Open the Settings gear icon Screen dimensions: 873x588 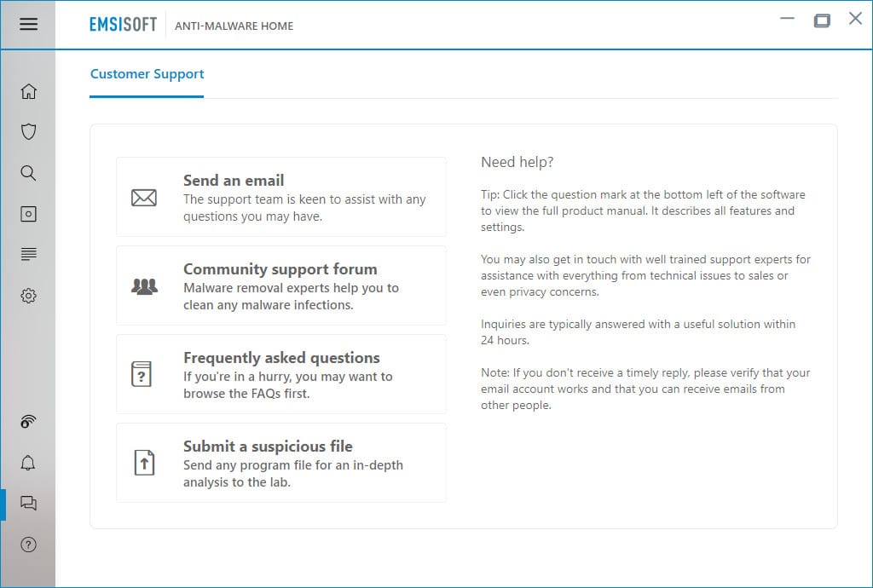28,296
